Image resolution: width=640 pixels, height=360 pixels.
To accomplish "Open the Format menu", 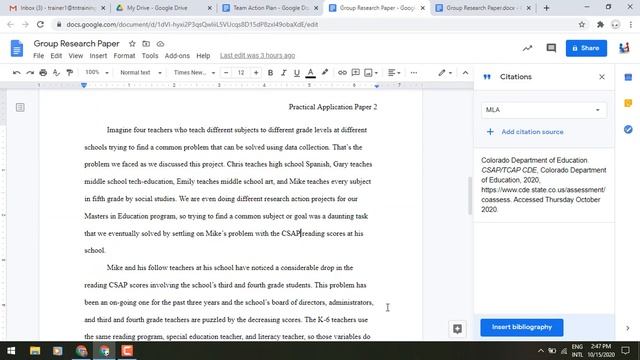I will [124, 56].
